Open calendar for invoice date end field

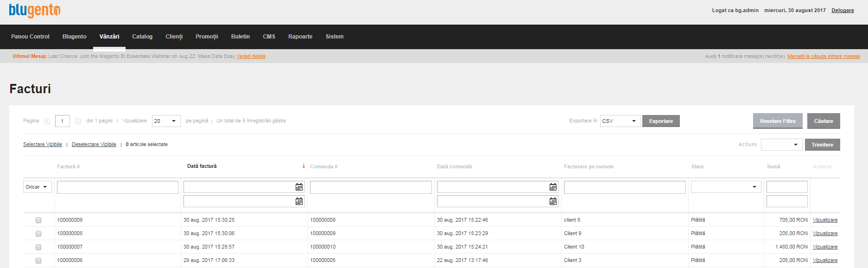click(x=299, y=201)
